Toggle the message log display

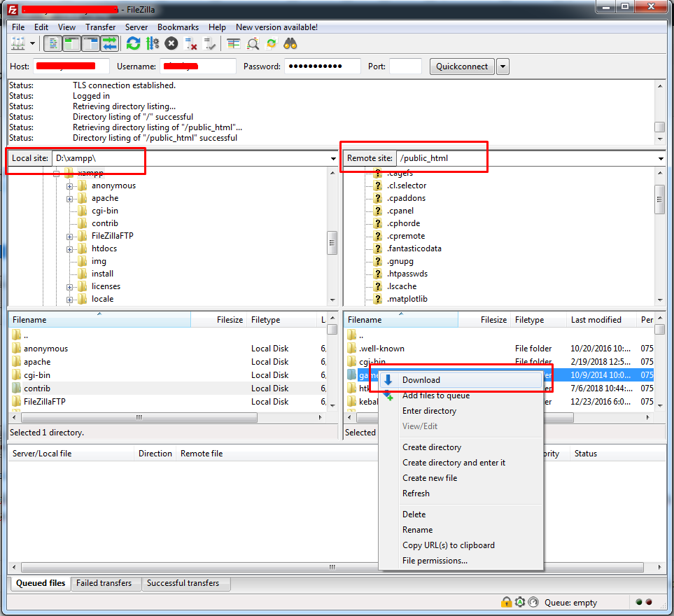(x=53, y=44)
